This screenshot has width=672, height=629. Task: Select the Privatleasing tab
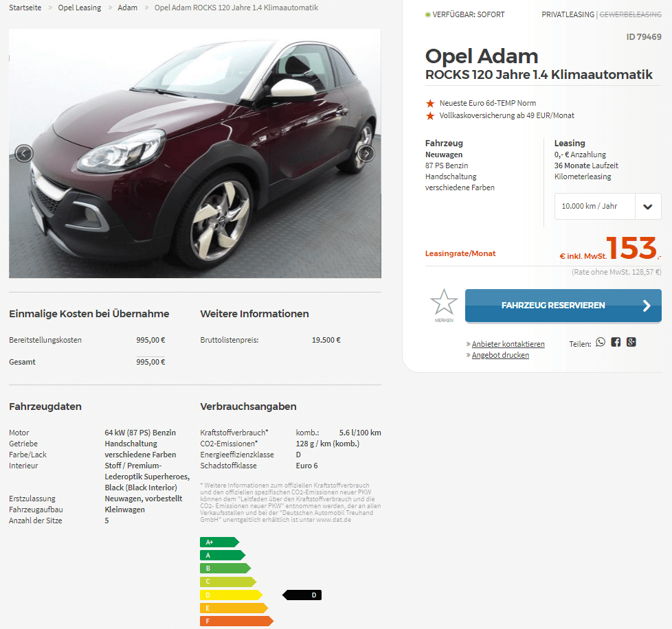[x=568, y=14]
